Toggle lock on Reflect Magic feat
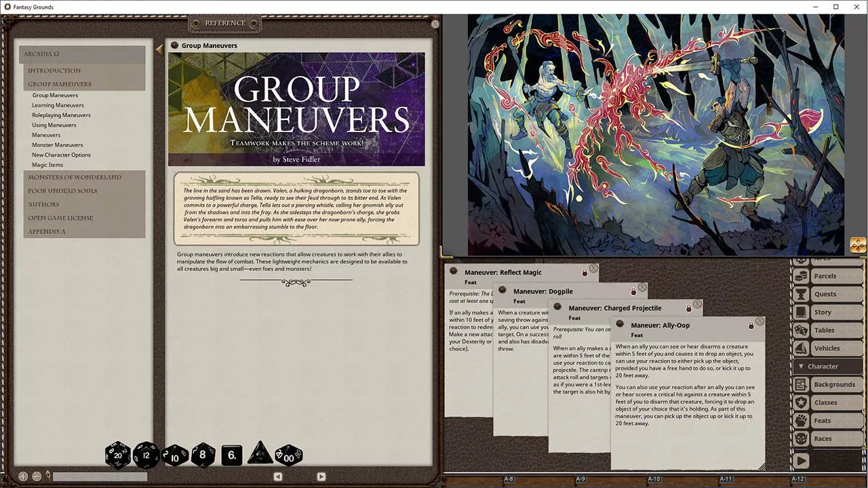The width and height of the screenshot is (868, 488). tap(585, 272)
